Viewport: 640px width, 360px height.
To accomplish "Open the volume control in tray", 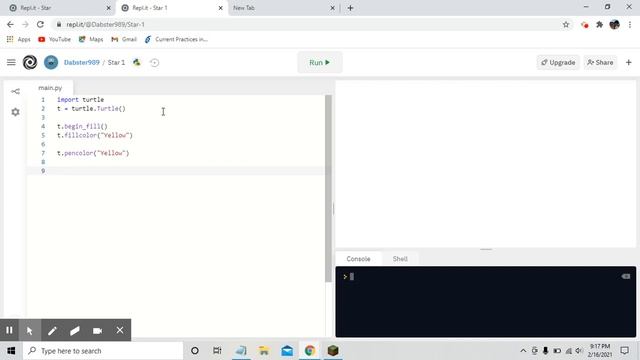I will (x=579, y=351).
